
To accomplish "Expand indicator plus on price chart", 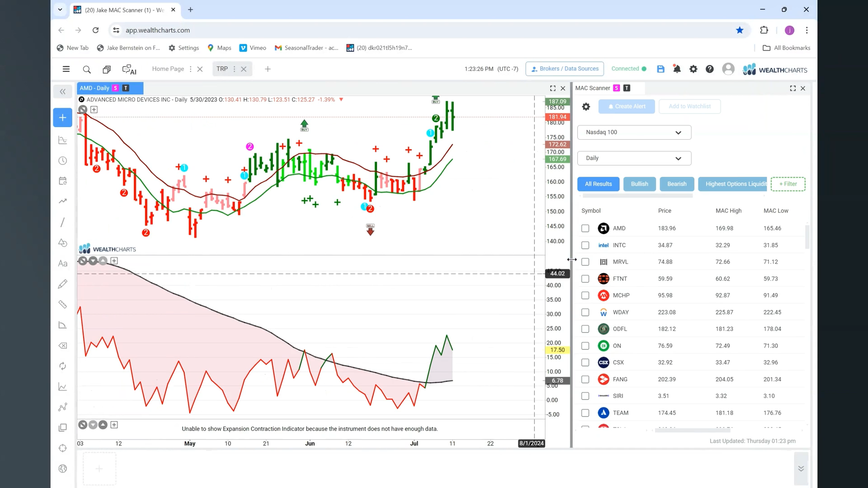I will [94, 110].
